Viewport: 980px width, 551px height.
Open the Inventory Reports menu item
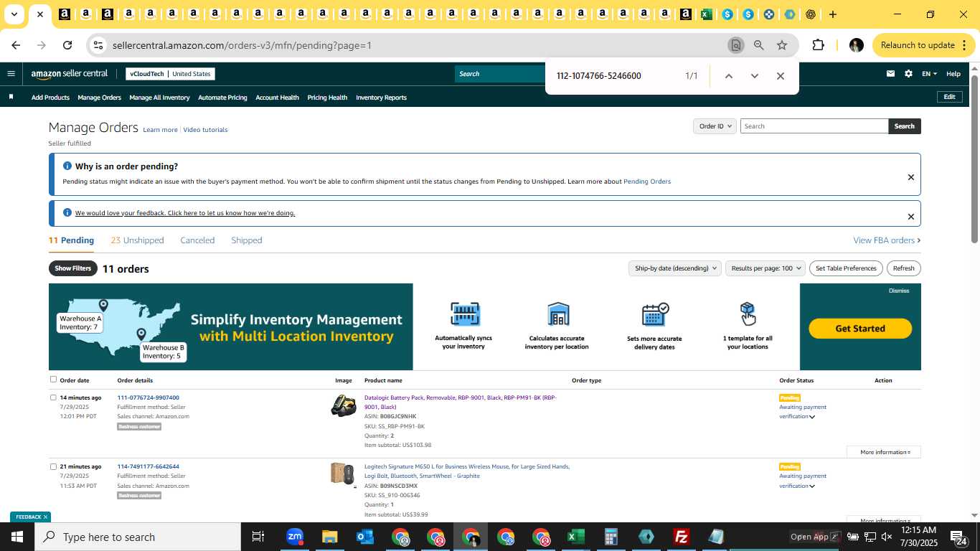(x=381, y=98)
